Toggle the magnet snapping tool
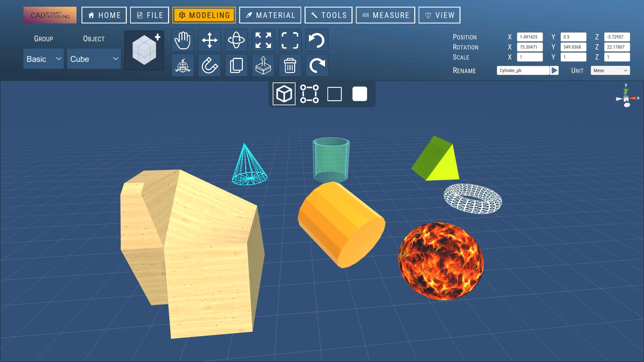This screenshot has height=362, width=644. coord(209,65)
